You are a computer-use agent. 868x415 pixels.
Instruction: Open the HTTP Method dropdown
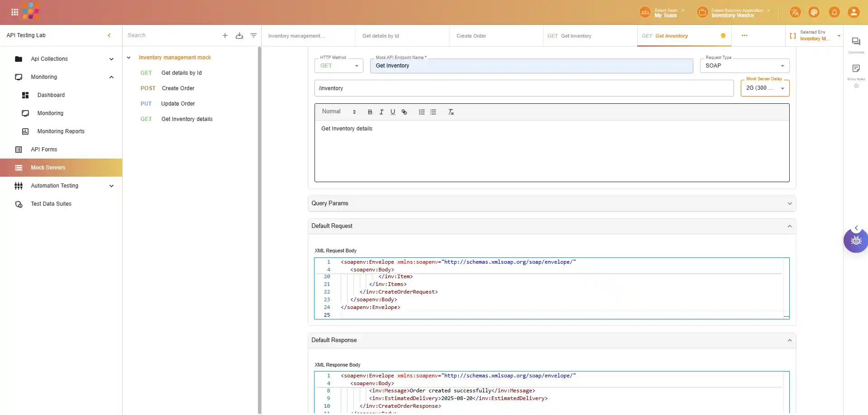(339, 66)
